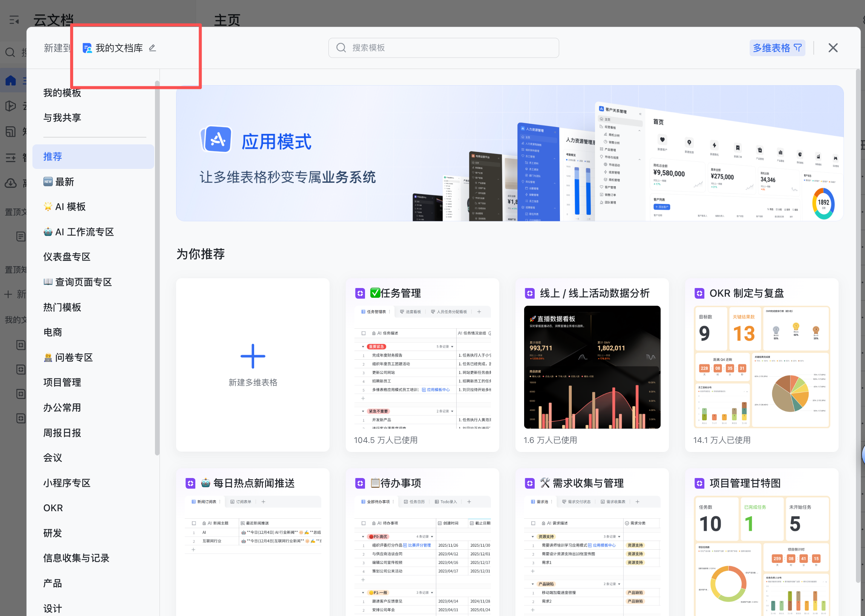Open the 问卷专区 category
The height and width of the screenshot is (616, 865).
click(74, 357)
